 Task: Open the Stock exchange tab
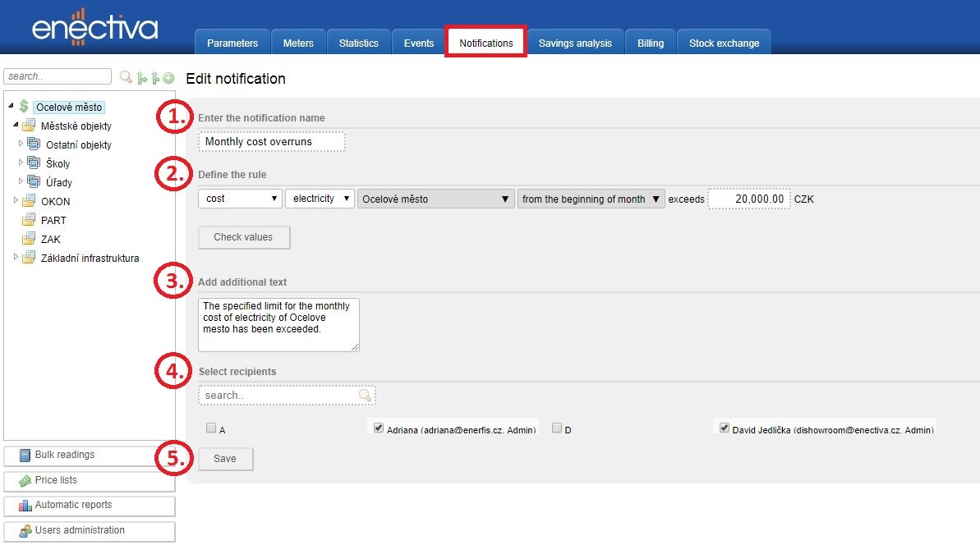724,44
